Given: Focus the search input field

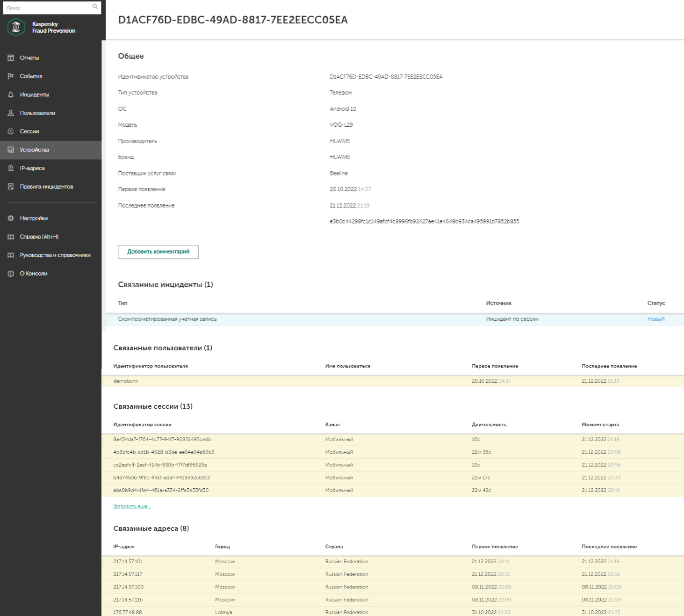Looking at the screenshot, I should 47,7.
